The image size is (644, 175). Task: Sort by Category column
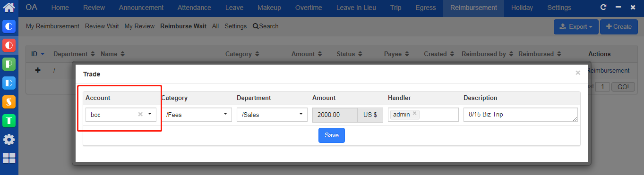tap(242, 54)
